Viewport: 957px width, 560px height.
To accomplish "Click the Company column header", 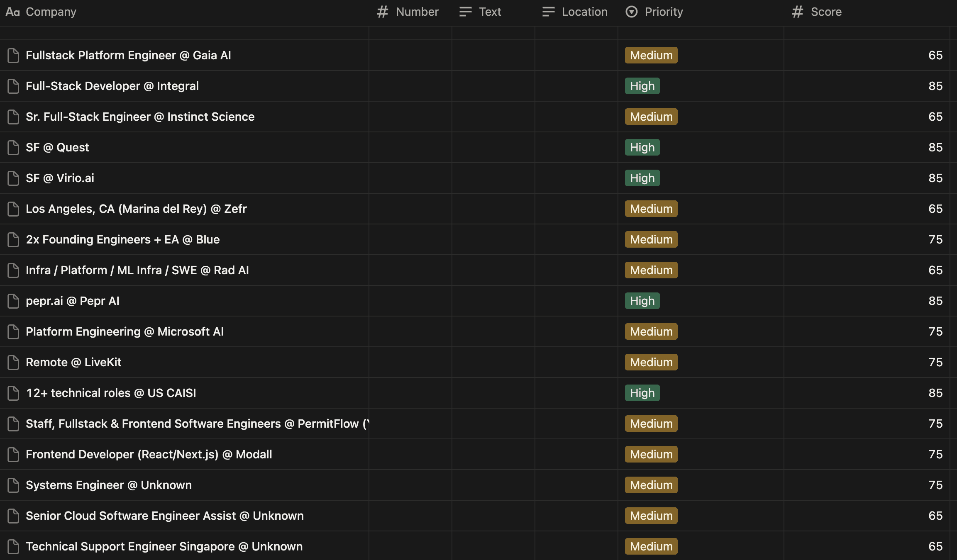I will pos(51,12).
